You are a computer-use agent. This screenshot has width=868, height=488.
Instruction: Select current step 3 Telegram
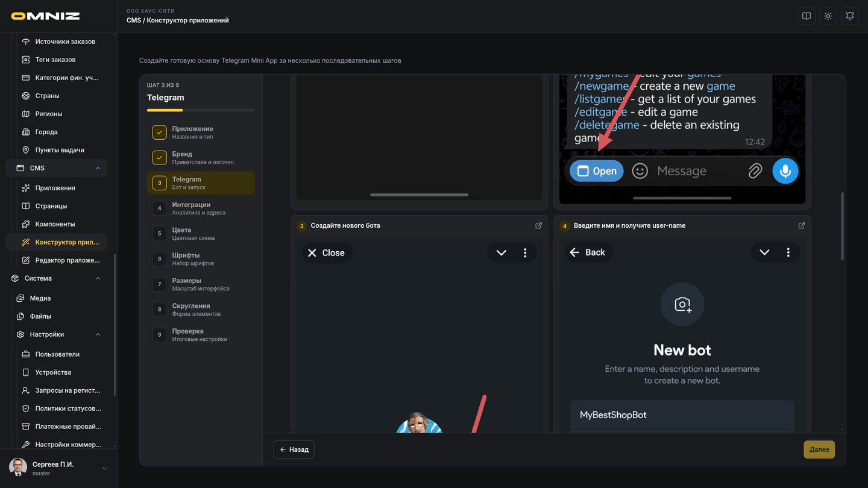[201, 183]
